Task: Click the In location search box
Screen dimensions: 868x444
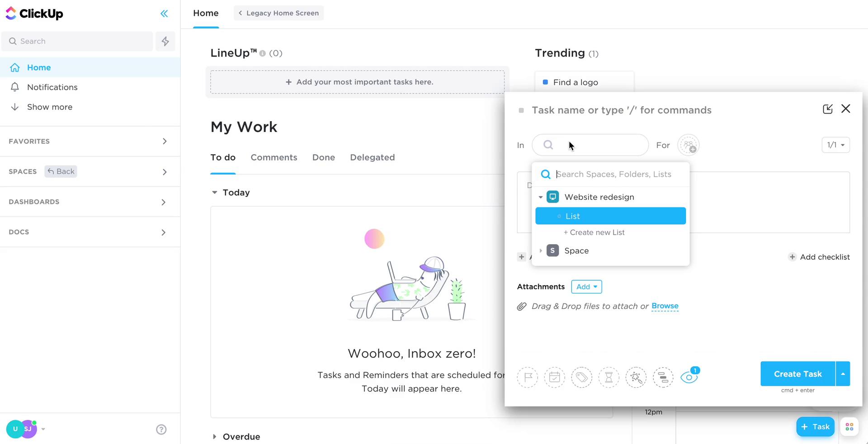Action: click(590, 145)
